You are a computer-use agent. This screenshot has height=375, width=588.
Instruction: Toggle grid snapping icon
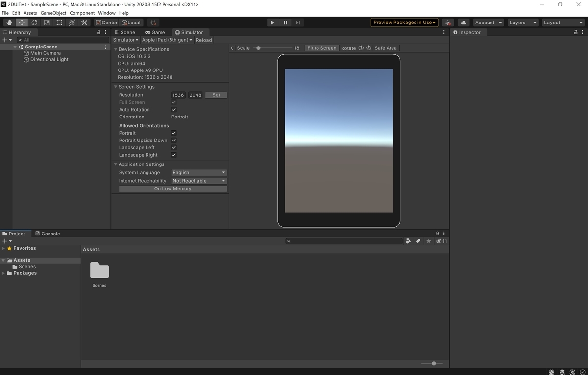click(x=153, y=23)
